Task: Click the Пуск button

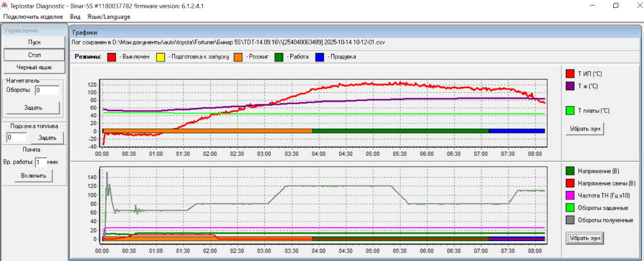Action: [x=35, y=42]
